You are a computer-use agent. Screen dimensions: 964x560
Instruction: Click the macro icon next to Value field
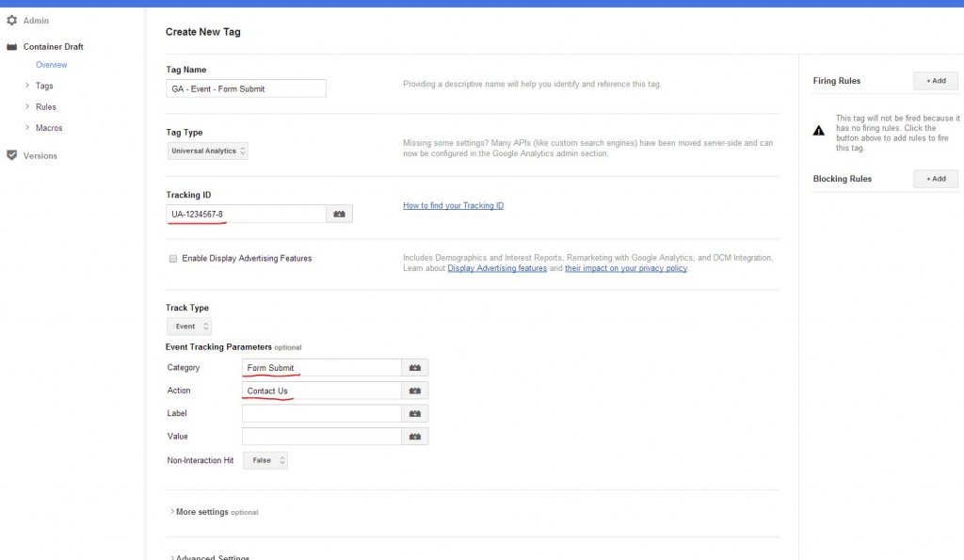415,437
